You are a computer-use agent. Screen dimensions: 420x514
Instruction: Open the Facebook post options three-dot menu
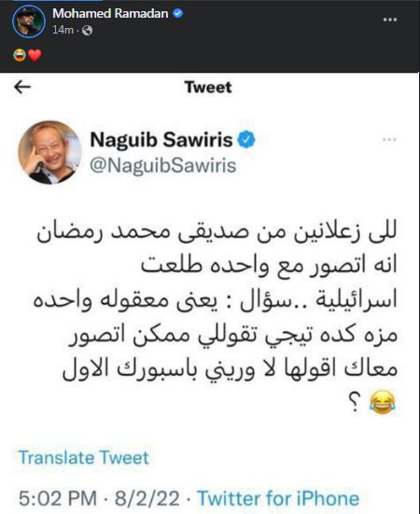390,20
